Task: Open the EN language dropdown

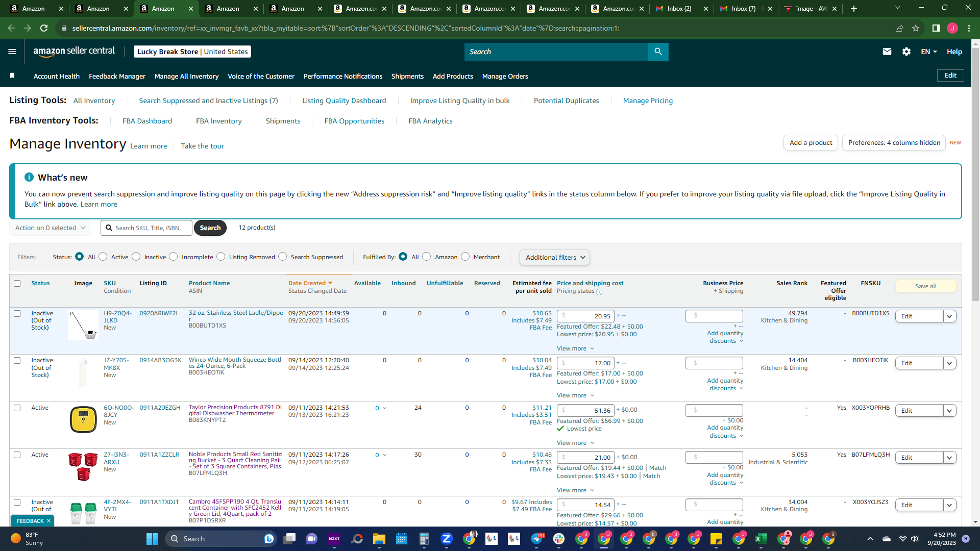Action: [x=928, y=52]
